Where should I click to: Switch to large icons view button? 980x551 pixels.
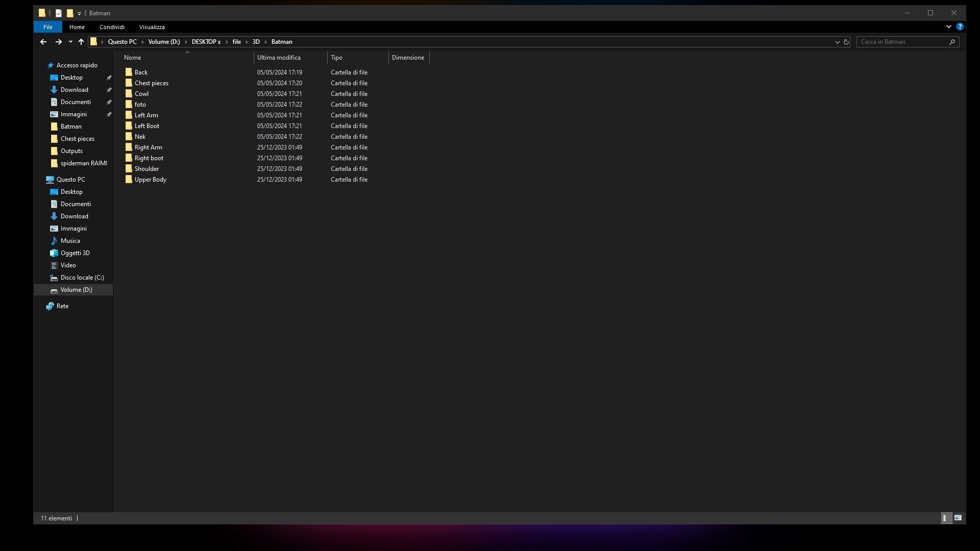(x=958, y=518)
